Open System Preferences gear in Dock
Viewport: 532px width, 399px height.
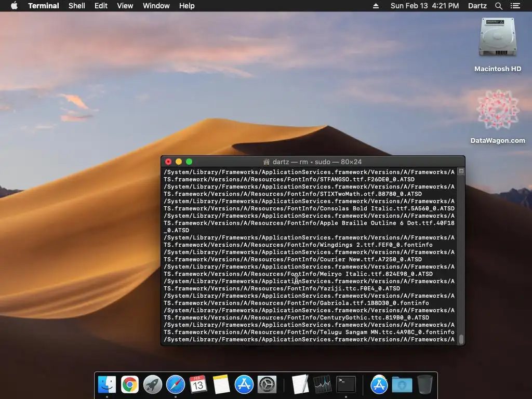tap(267, 384)
